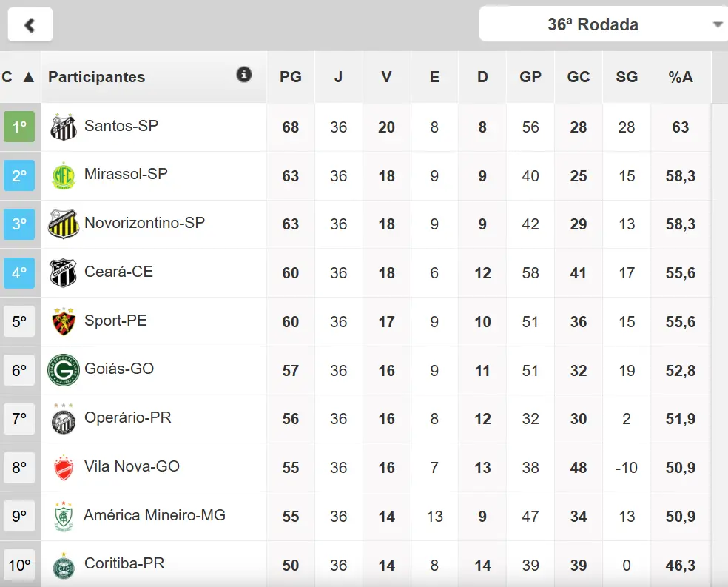Click the Participantes column header
This screenshot has height=587, width=728.
[x=97, y=77]
